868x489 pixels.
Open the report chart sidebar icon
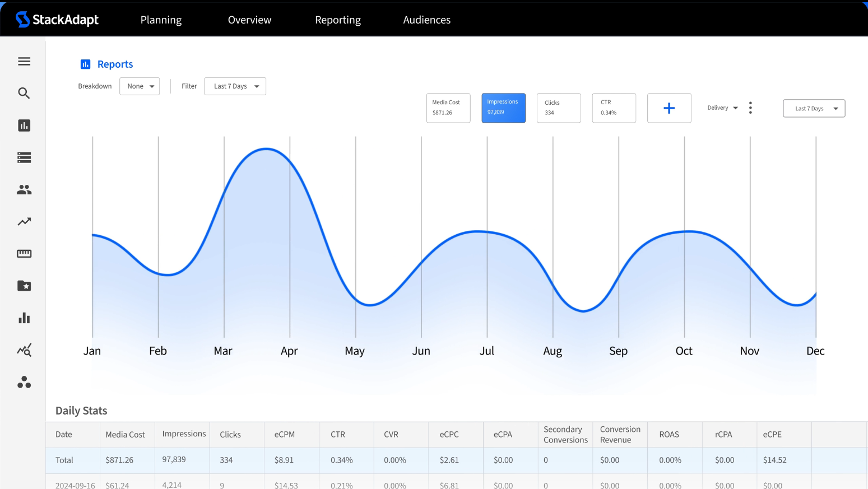24,125
